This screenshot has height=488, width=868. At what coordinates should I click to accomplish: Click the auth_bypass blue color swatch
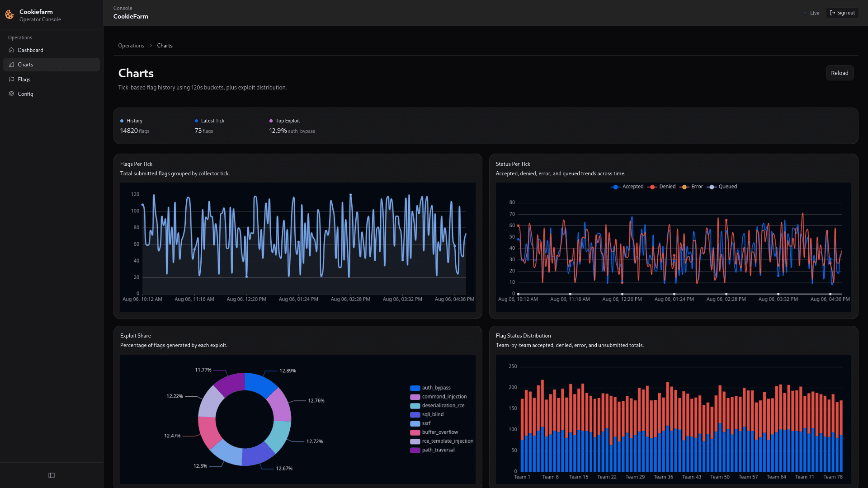(415, 388)
